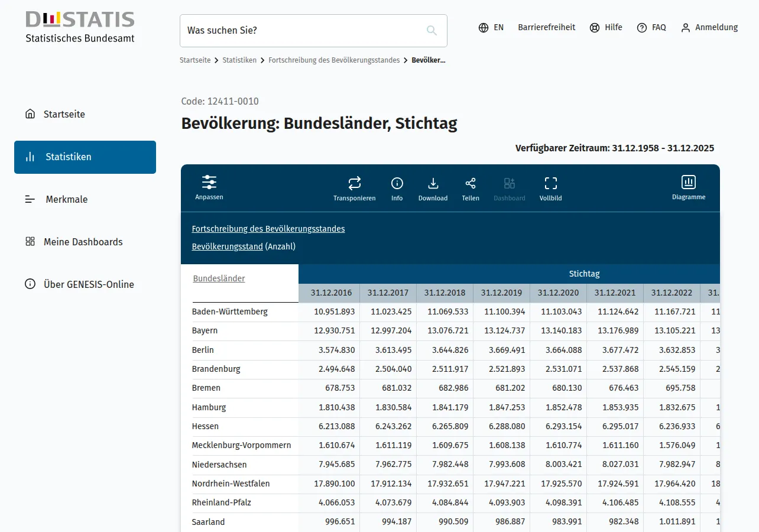Viewport: 759px width, 532px height.
Task: Open the Hilfe lifebuoy link
Action: point(606,27)
